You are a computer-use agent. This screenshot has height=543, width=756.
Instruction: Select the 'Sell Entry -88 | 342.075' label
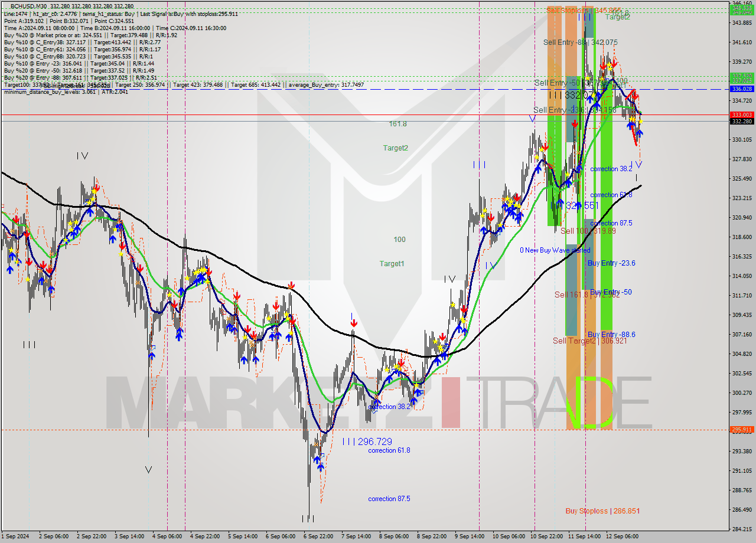pyautogui.click(x=581, y=42)
